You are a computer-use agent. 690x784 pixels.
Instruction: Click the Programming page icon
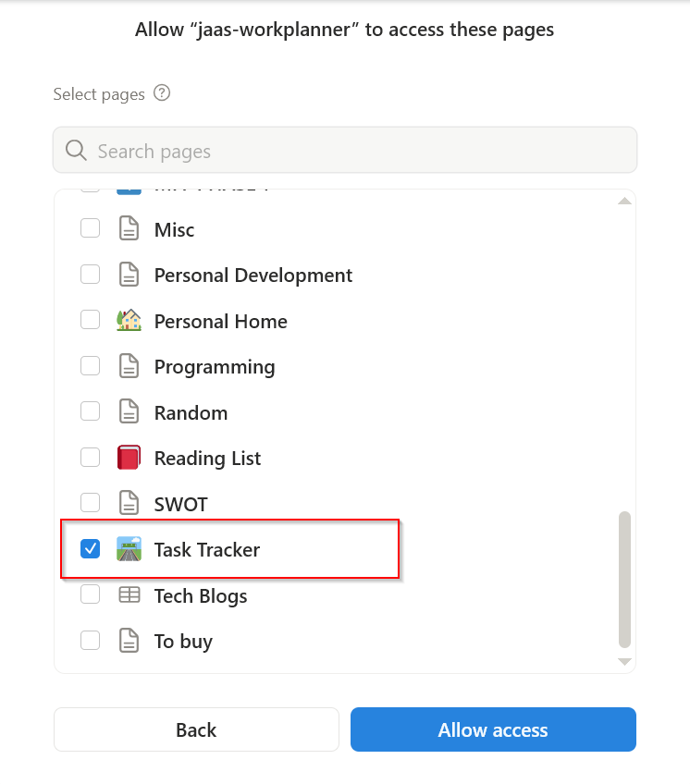[129, 365]
